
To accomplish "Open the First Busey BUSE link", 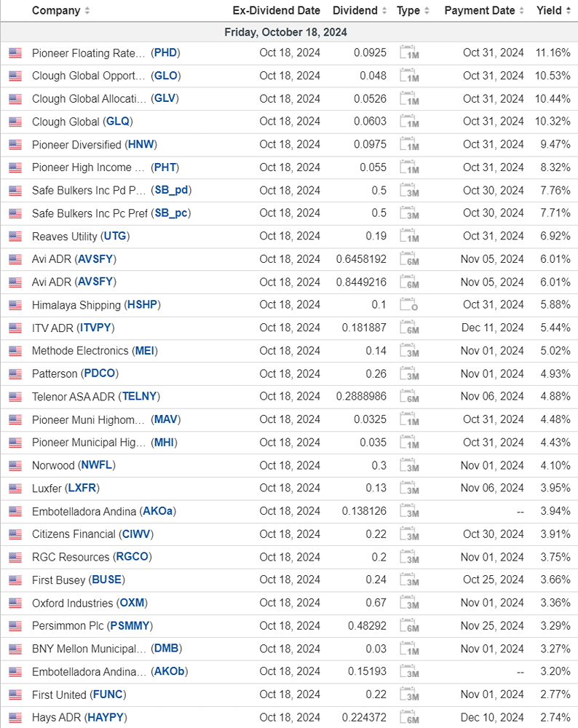I will click(x=106, y=580).
